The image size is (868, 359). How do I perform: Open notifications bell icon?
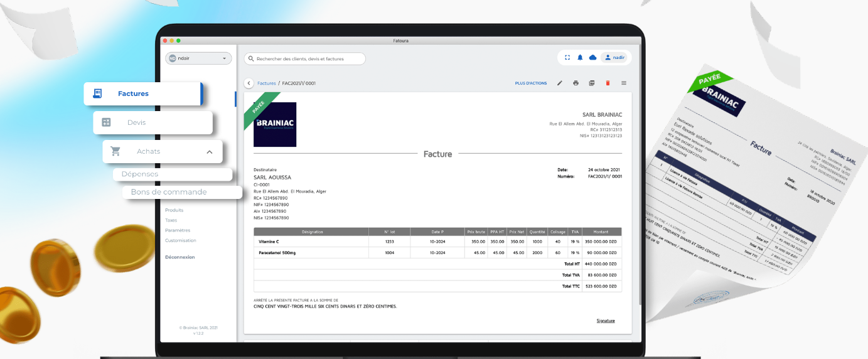coord(580,57)
